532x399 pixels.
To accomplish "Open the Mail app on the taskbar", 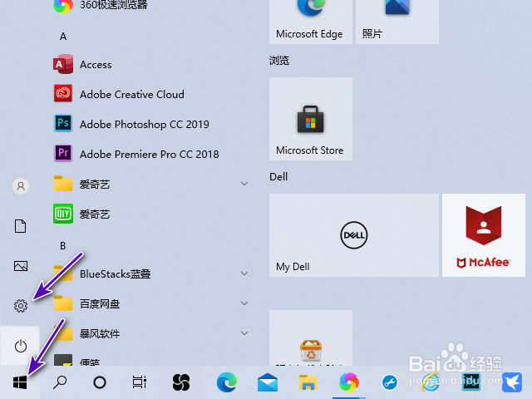I will [x=268, y=382].
